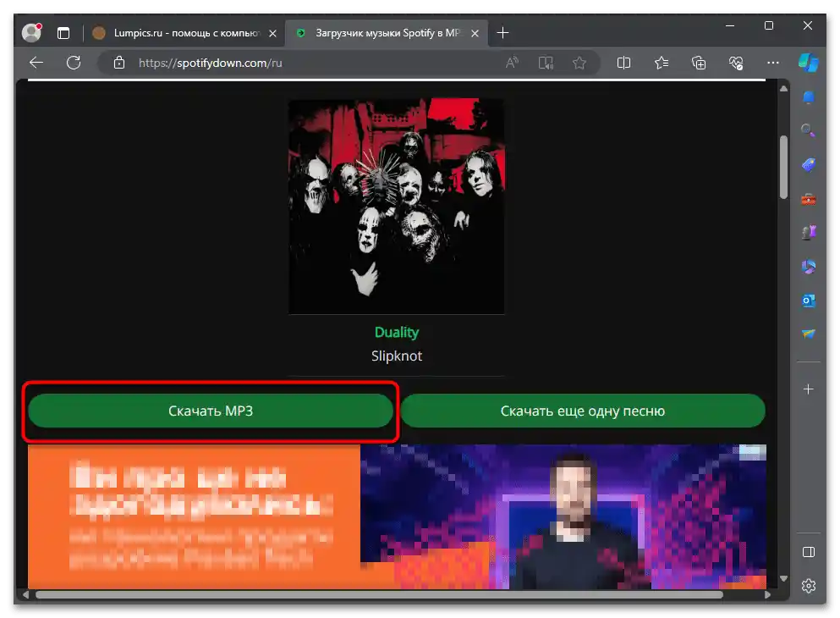The width and height of the screenshot is (840, 618).
Task: Open the Collections panel
Action: click(x=699, y=63)
